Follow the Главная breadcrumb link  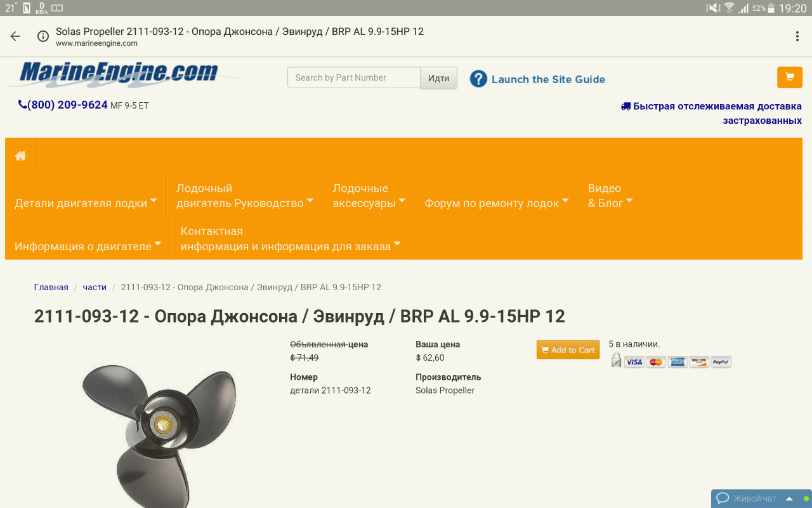[51, 287]
